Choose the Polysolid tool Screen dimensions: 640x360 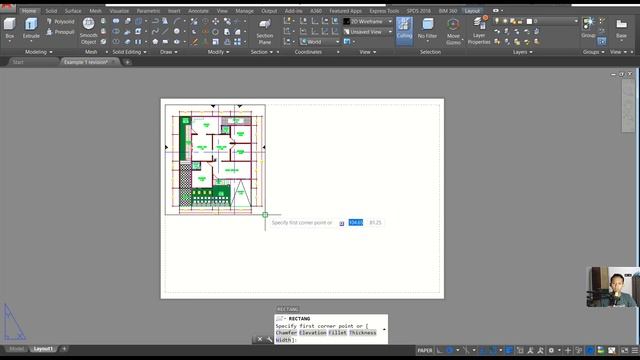[60, 21]
